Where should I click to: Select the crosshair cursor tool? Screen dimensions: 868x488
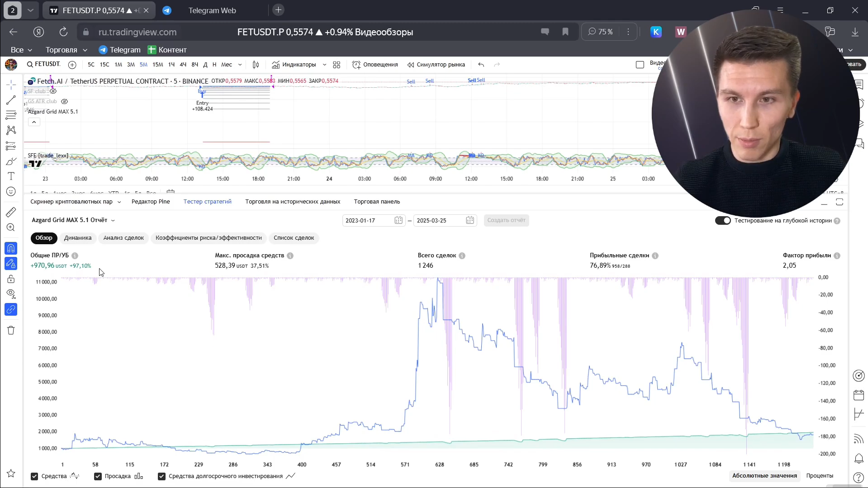pyautogui.click(x=11, y=85)
